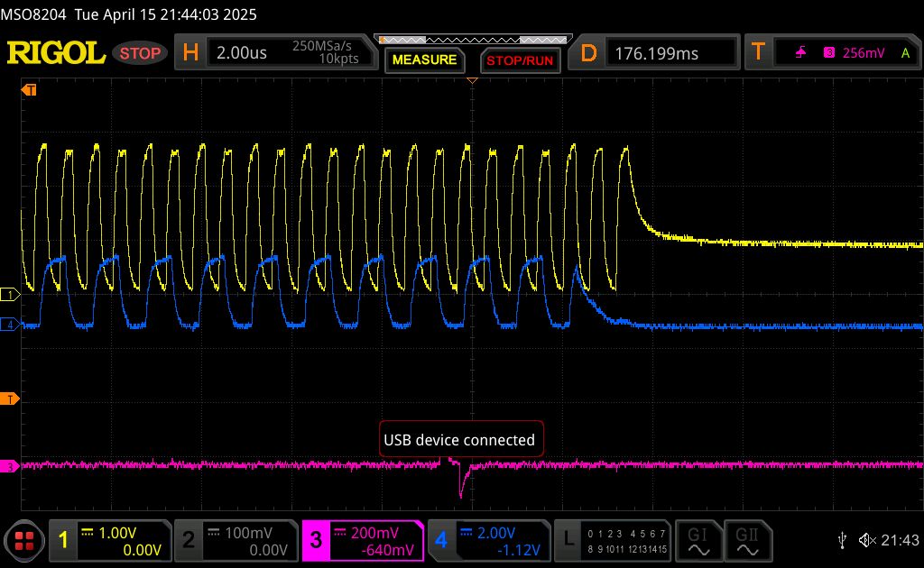
Task: Select the channel 1 ground level marker
Action: [x=11, y=295]
